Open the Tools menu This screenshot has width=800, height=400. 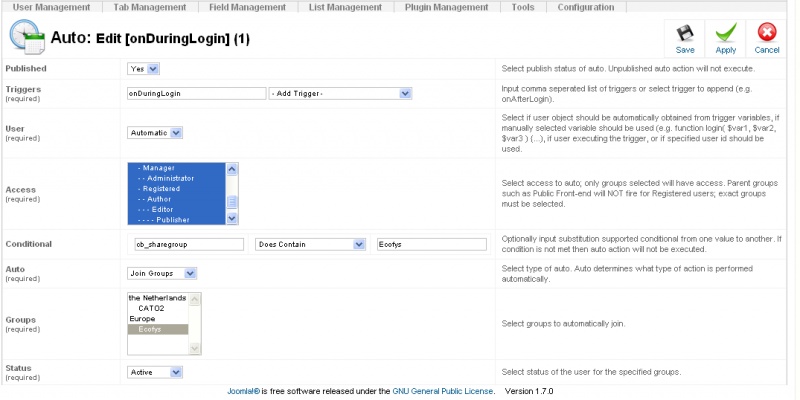tap(523, 7)
